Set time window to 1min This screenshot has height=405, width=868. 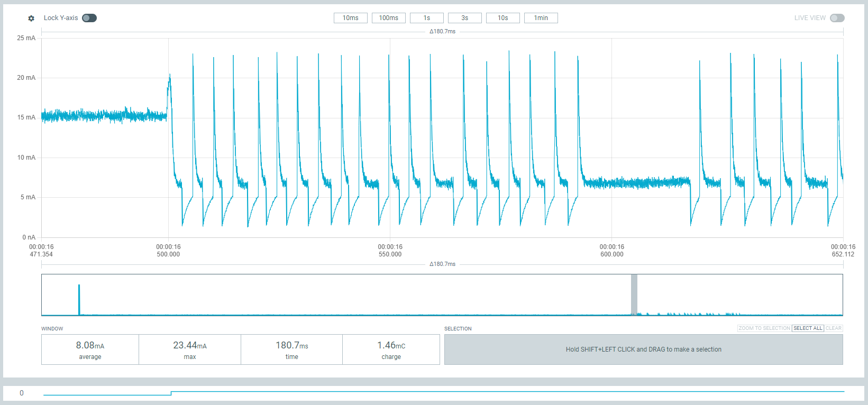pyautogui.click(x=541, y=18)
